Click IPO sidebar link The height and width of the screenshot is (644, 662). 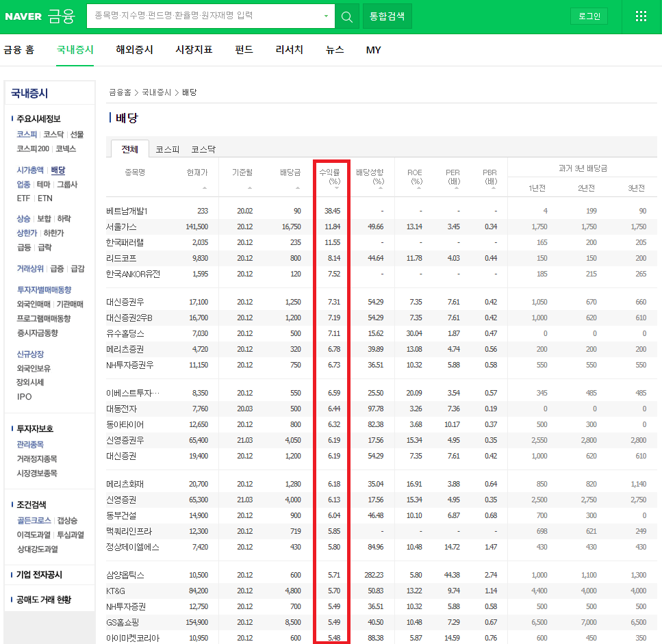point(24,397)
